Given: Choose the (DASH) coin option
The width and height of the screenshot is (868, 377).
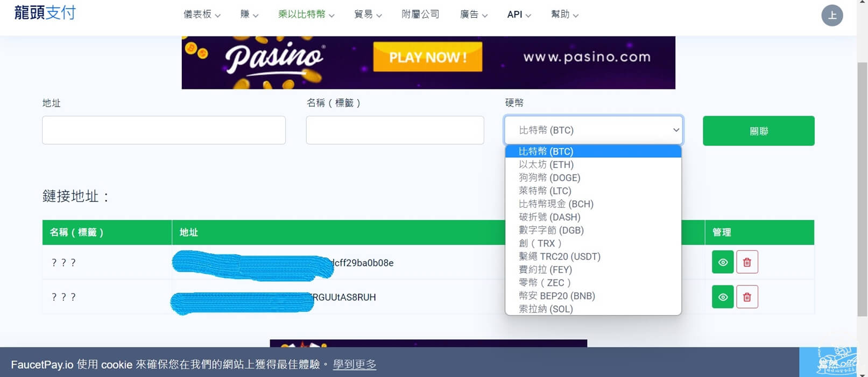Looking at the screenshot, I should point(594,217).
